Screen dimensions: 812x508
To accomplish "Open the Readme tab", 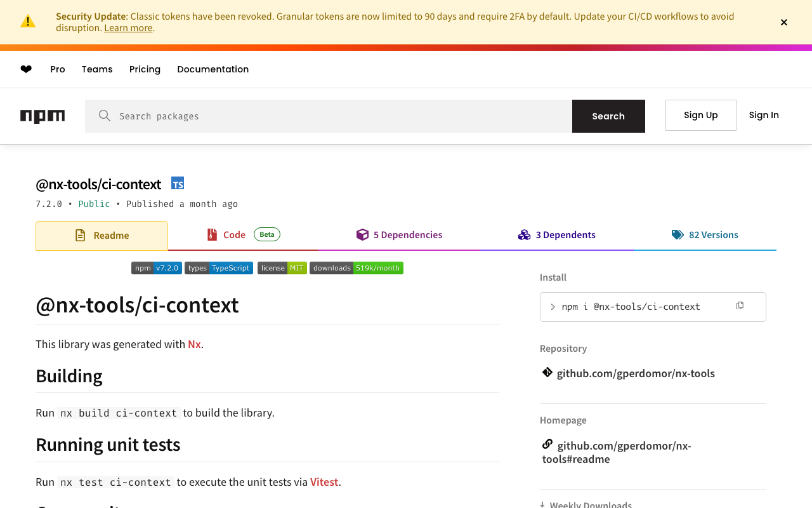I will click(x=101, y=236).
